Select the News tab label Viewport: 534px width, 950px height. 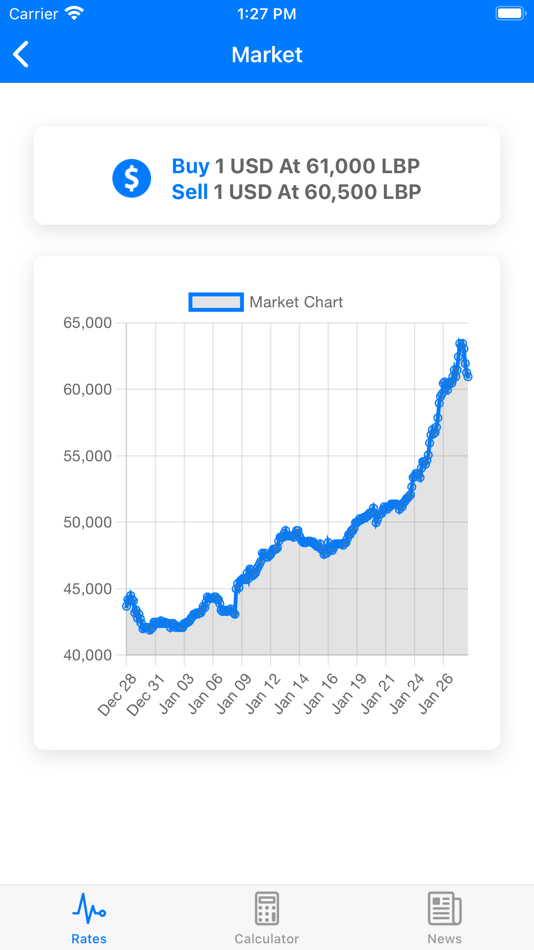tap(444, 938)
